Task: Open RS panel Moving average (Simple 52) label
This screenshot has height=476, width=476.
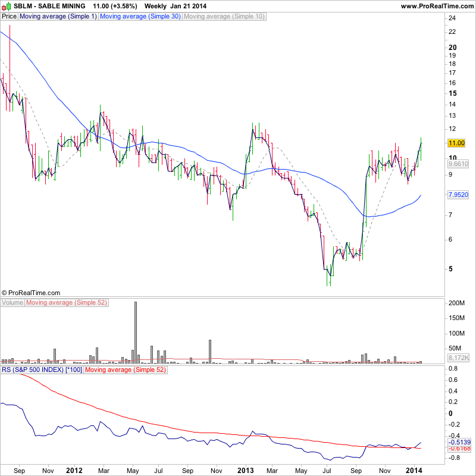Action: [x=126, y=369]
